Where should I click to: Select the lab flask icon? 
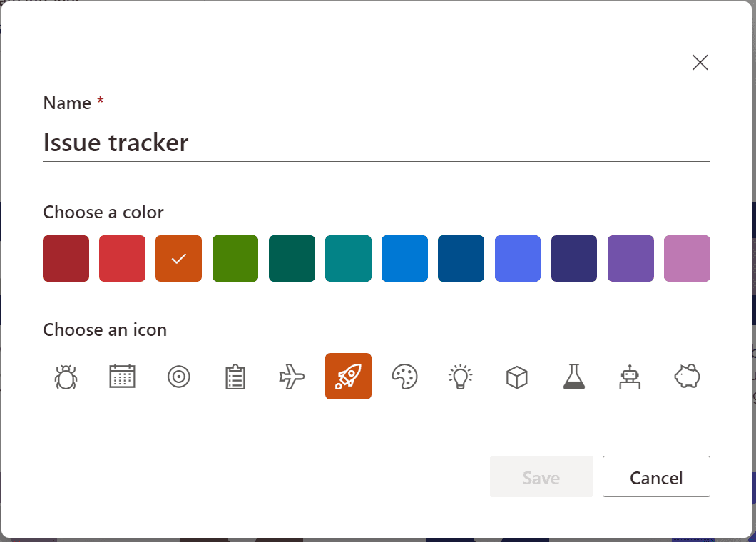573,376
